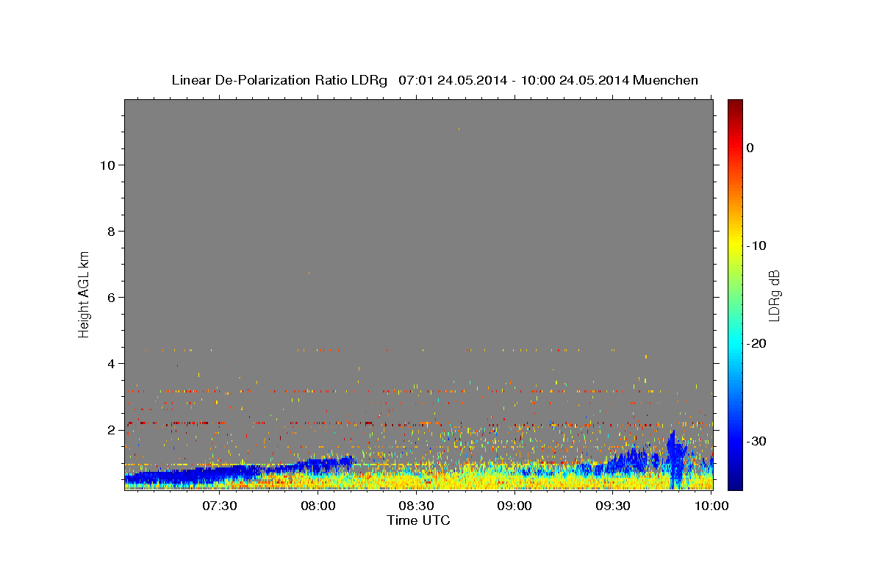The width and height of the screenshot is (882, 588).
Task: Click the height tick label 2
Action: pos(112,430)
